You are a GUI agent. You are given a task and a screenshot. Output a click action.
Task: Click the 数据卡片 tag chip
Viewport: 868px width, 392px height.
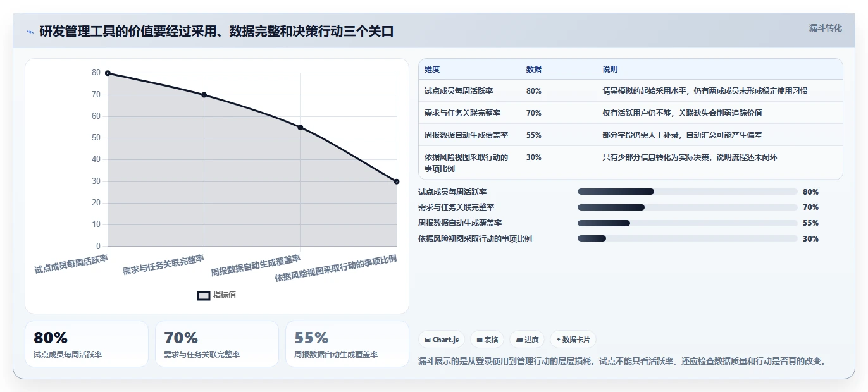[573, 340]
